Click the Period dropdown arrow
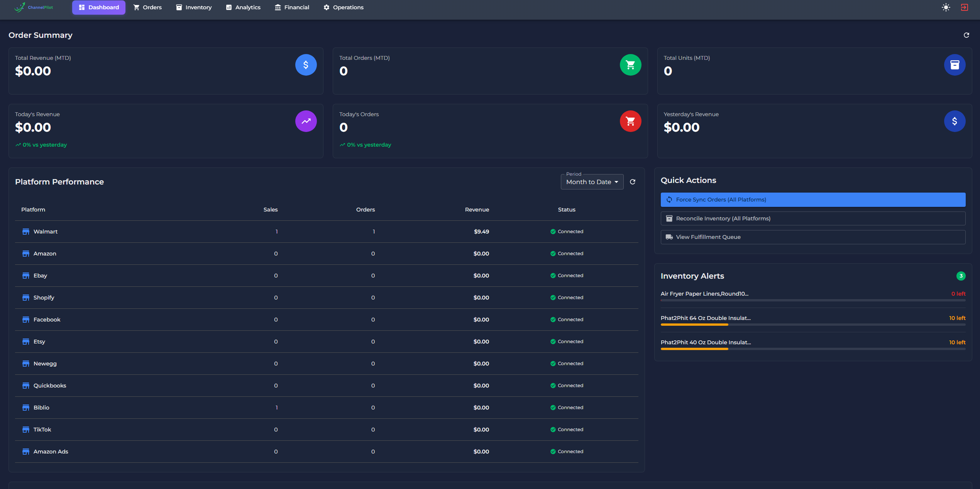Viewport: 980px width, 489px height. click(x=616, y=182)
